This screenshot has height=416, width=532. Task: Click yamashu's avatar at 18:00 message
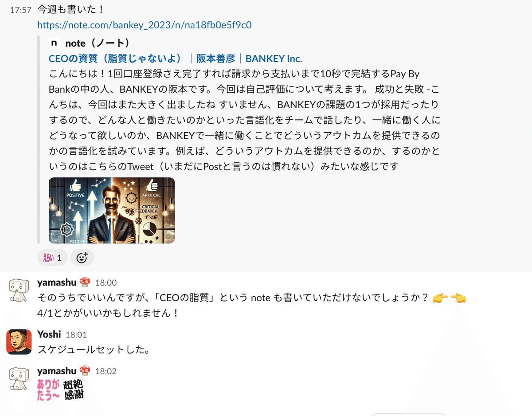[19, 291]
